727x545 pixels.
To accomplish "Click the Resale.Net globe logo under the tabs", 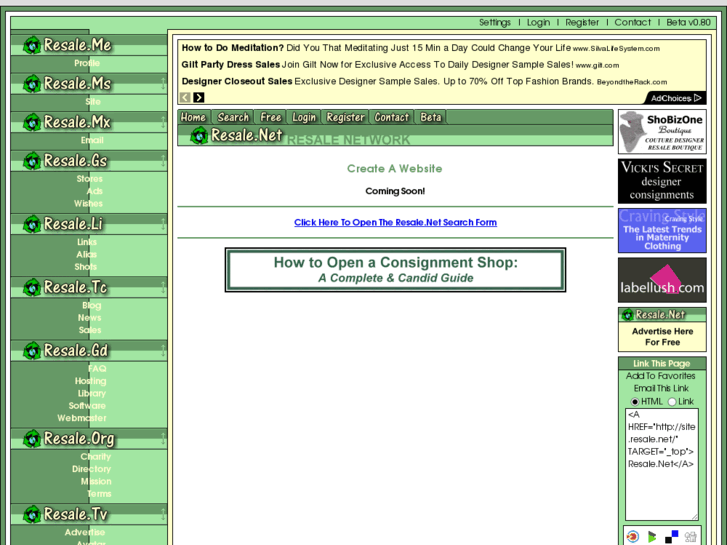I will [x=199, y=135].
